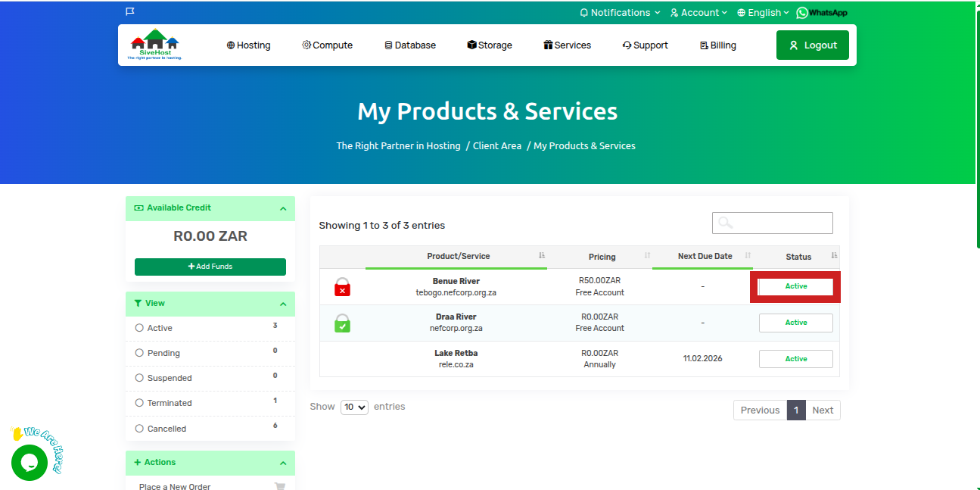
Task: Open the live chat bubble icon
Action: [x=30, y=462]
